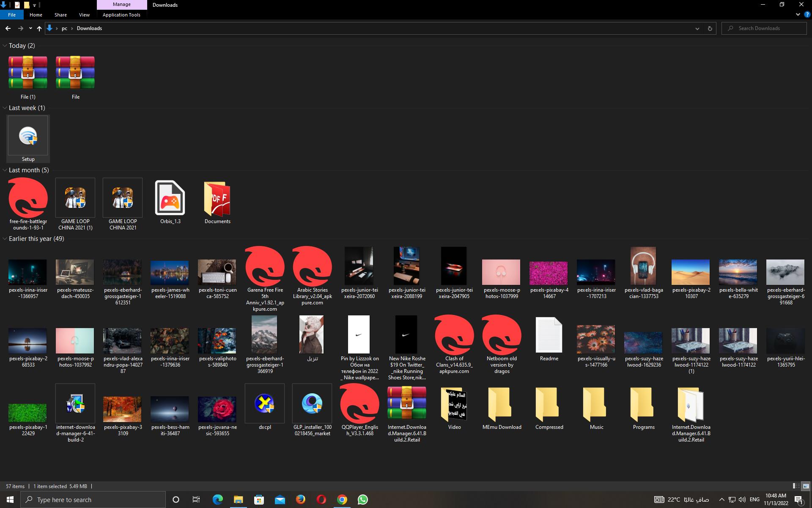The height and width of the screenshot is (508, 812).
Task: Open Firefox from the taskbar
Action: 300,500
